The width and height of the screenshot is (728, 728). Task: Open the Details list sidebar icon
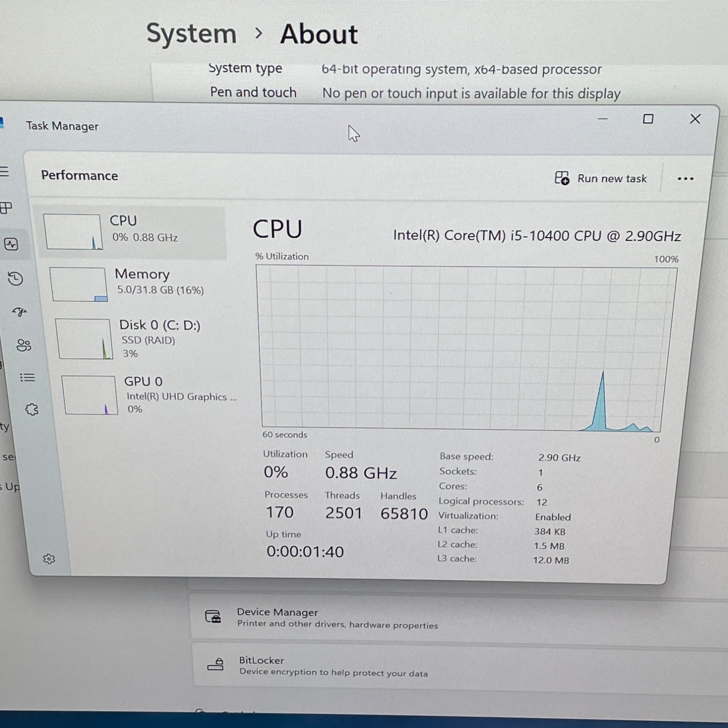pos(27,377)
